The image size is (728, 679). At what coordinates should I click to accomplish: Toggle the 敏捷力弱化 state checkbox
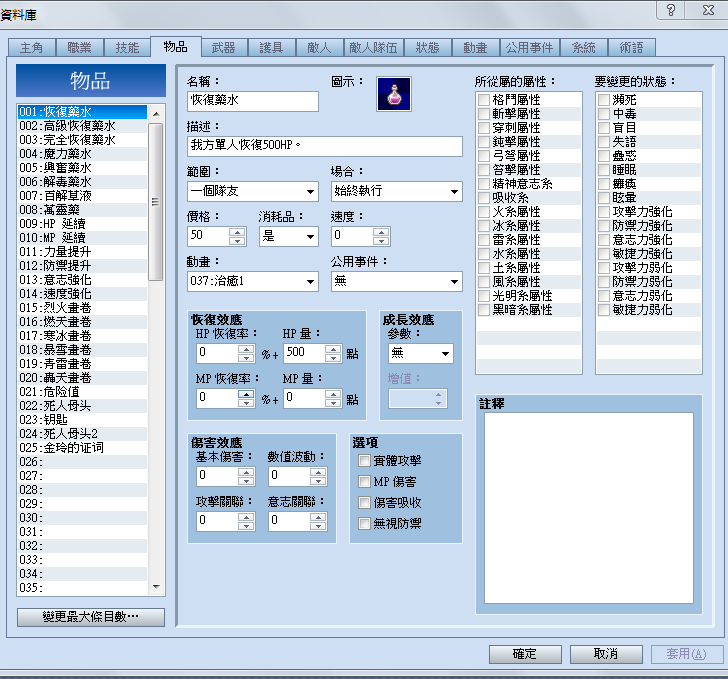tap(604, 310)
